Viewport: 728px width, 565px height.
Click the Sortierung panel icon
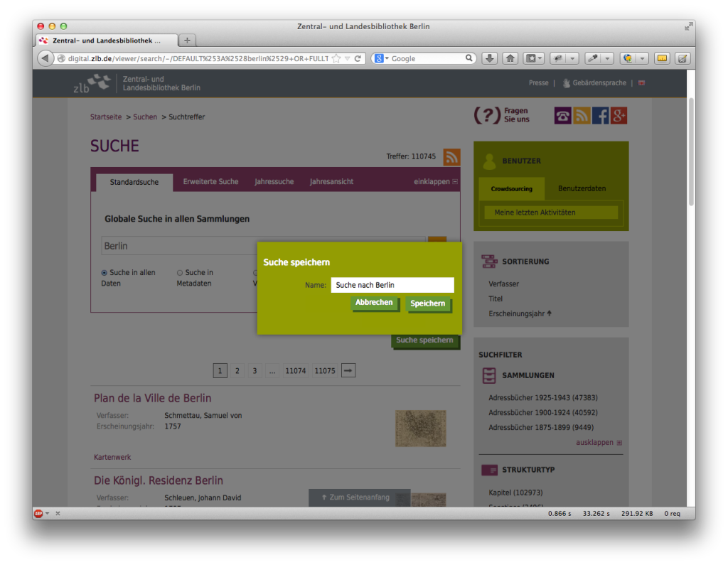coord(489,262)
